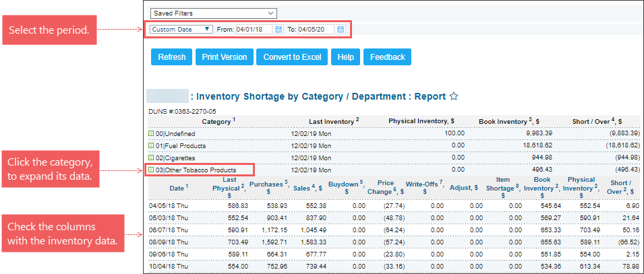The width and height of the screenshot is (644, 274).
Task: Sort detail table by Date column
Action: (x=179, y=187)
